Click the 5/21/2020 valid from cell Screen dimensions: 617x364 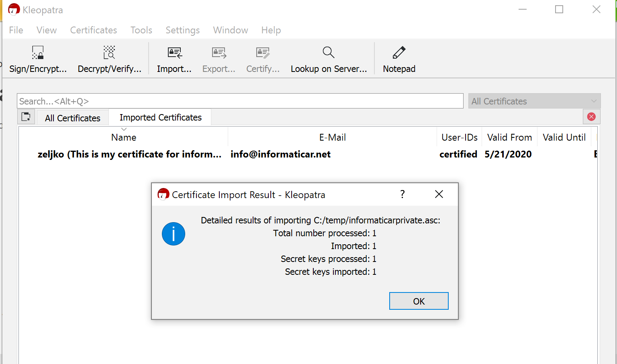point(508,154)
